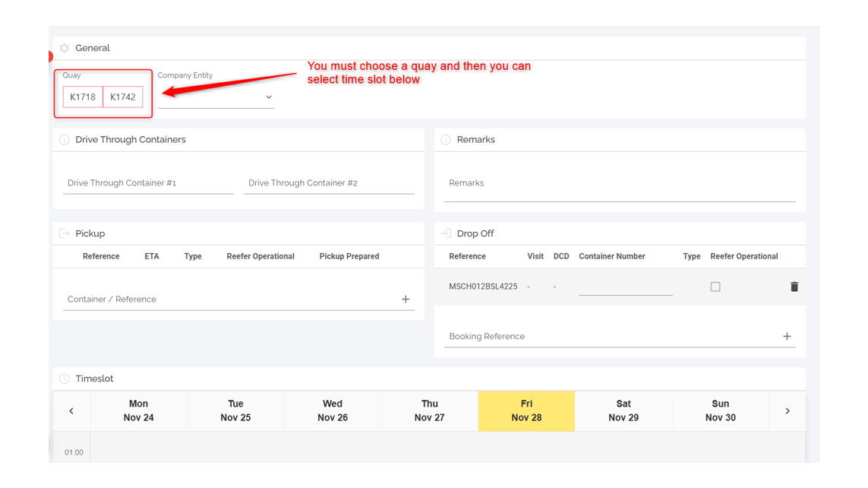Screen dimensions: 868x488
Task: Open the Company Entity dropdown
Action: coord(216,97)
